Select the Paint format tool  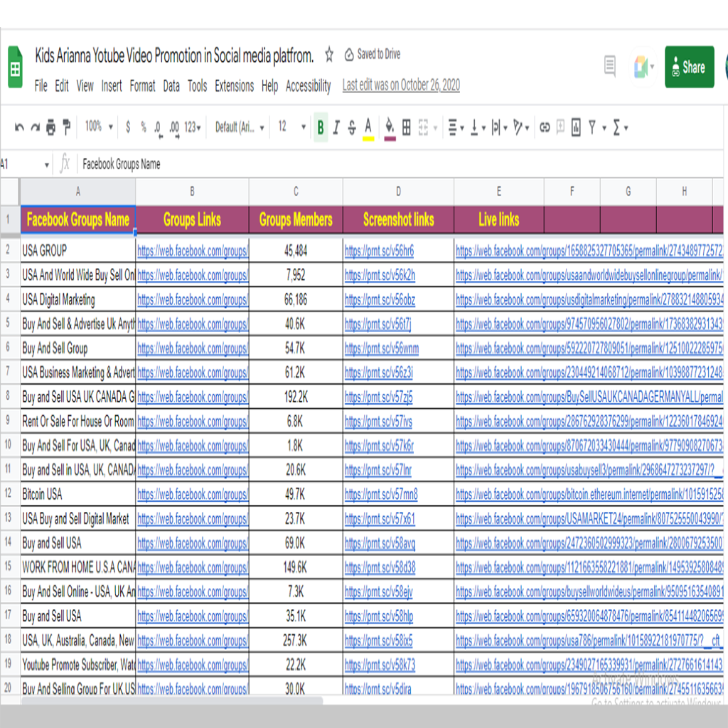[67, 127]
